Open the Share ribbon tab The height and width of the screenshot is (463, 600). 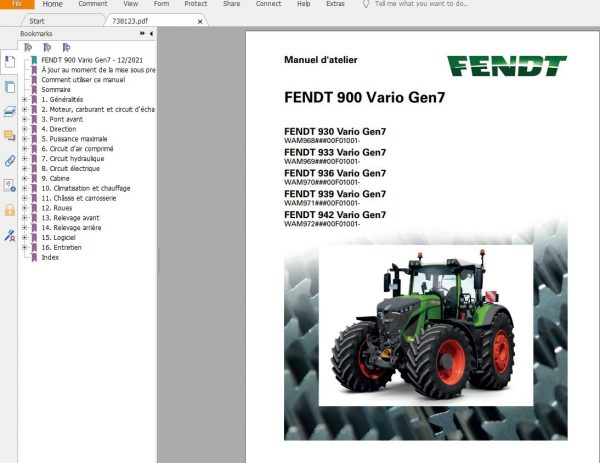tap(232, 4)
